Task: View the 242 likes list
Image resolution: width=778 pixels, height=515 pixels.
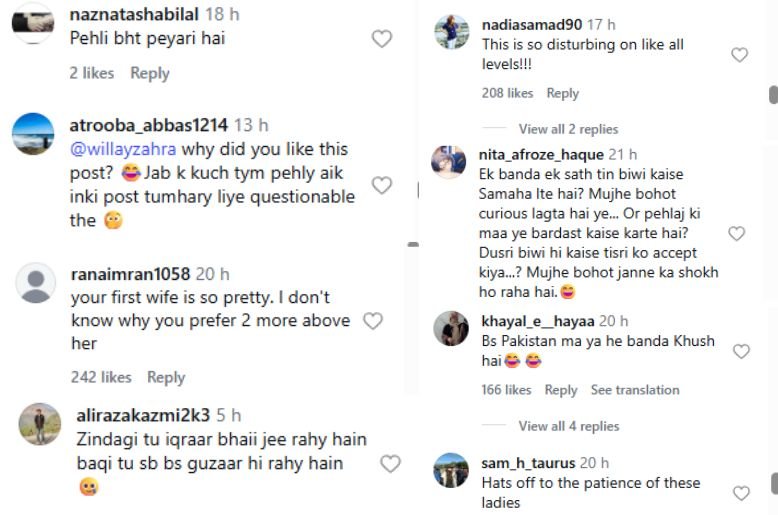Action: click(101, 377)
